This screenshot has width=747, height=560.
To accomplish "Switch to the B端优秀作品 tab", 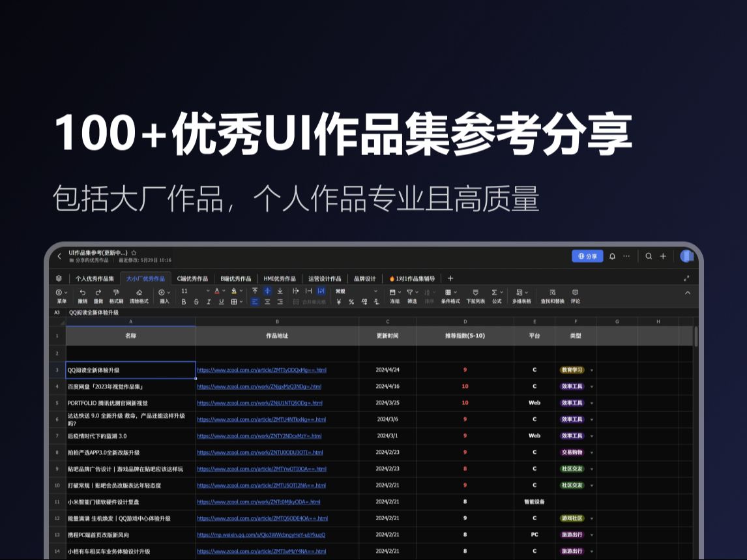I will 236,278.
